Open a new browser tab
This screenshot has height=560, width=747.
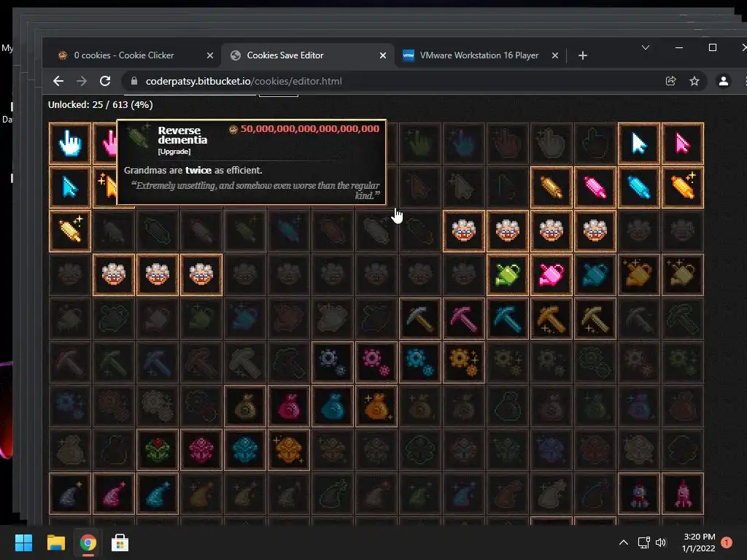(583, 55)
